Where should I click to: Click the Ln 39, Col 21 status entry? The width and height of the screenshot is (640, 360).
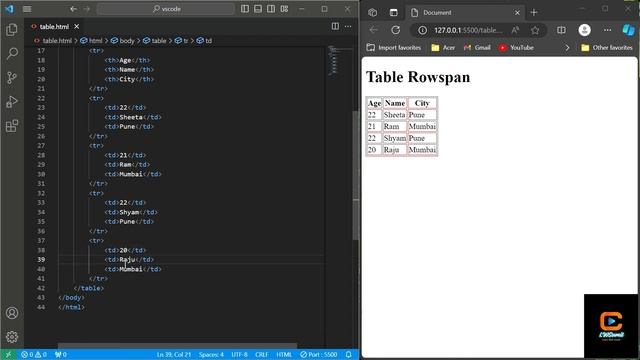[174, 354]
